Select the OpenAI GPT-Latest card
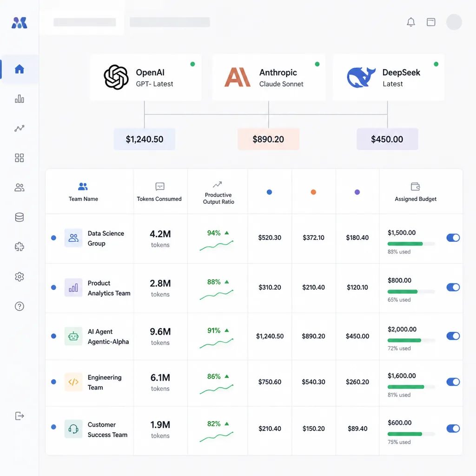476x476 pixels. click(x=145, y=78)
